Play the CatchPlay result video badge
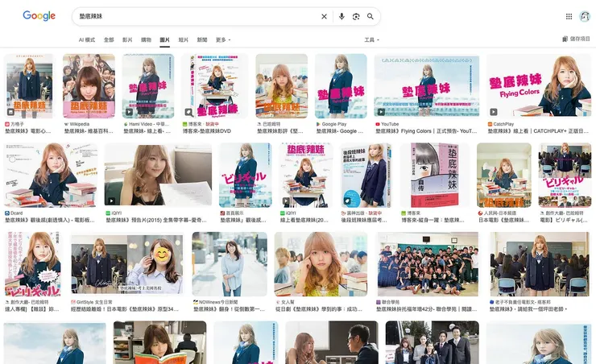Image resolution: width=596 pixels, height=364 pixels. point(494,112)
